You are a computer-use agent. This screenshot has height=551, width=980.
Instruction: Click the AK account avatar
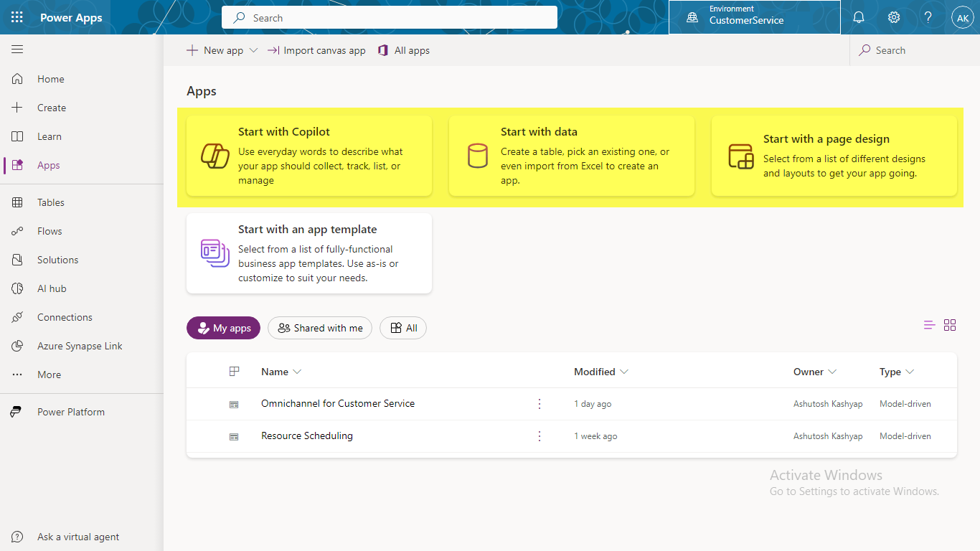tap(962, 17)
